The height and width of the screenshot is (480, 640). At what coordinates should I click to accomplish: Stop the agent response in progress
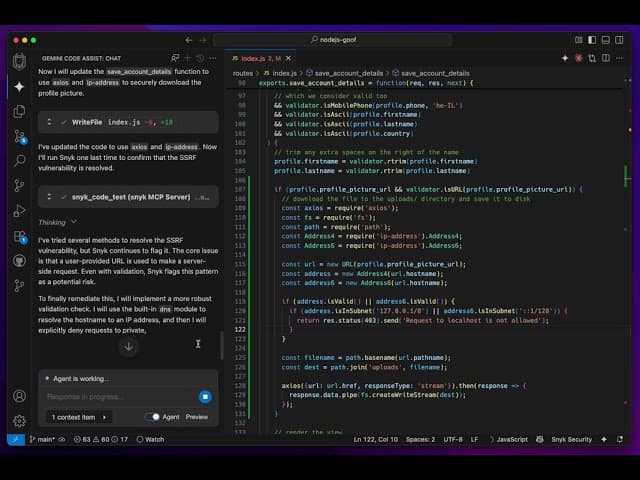pos(205,397)
